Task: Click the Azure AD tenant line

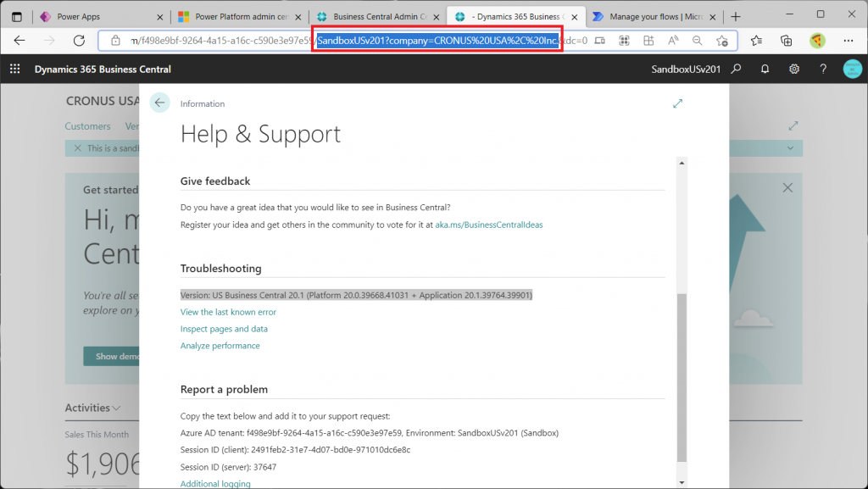Action: click(x=370, y=432)
